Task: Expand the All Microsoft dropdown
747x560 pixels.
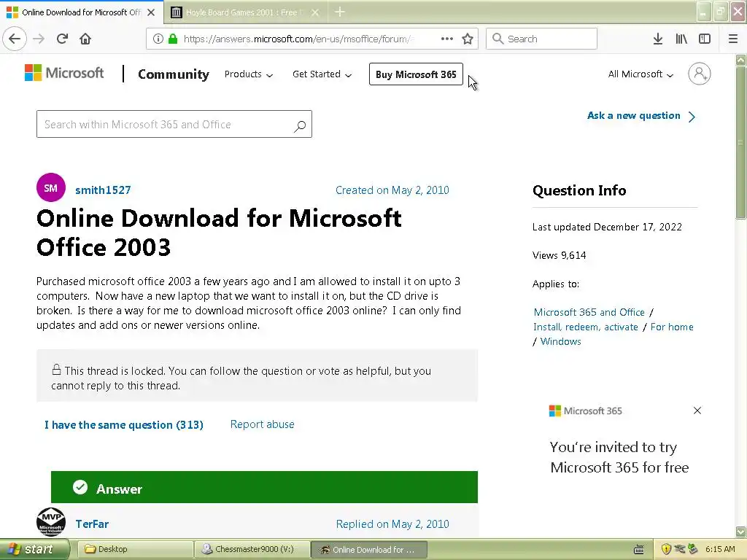Action: tap(640, 74)
